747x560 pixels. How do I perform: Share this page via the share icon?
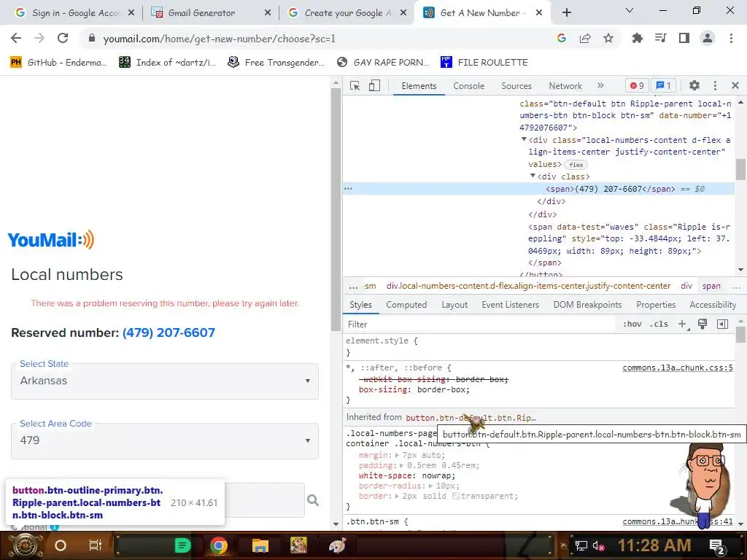tap(585, 38)
